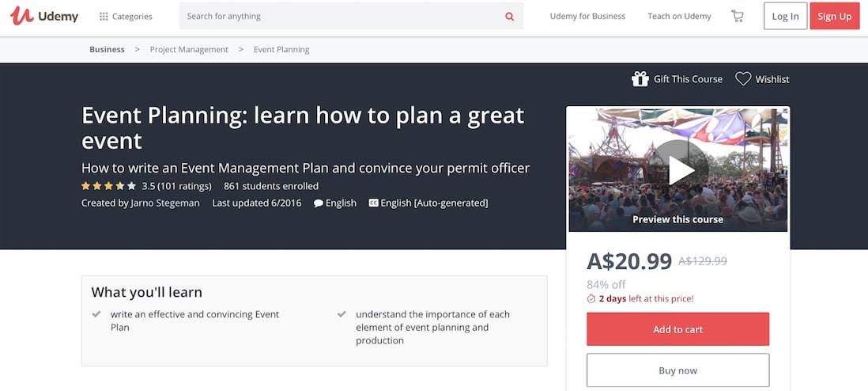Click the course title heading
Viewport: 868px width, 391px height.
tap(303, 128)
